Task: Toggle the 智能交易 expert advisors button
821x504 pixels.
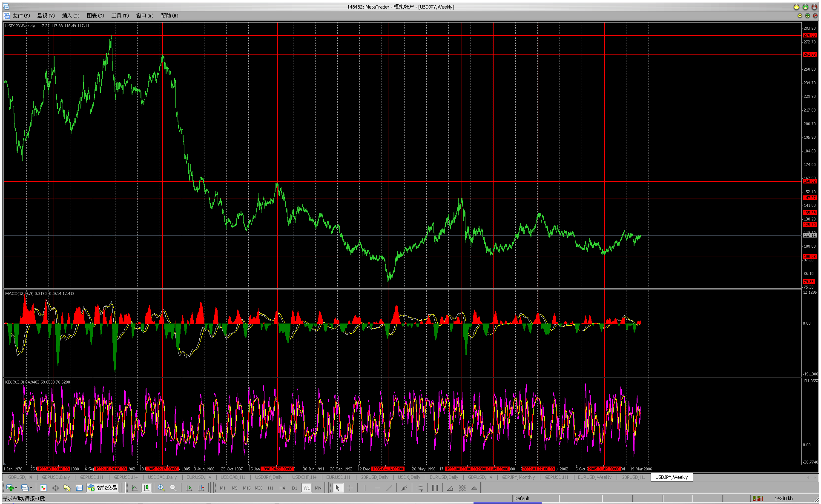Action: 103,488
